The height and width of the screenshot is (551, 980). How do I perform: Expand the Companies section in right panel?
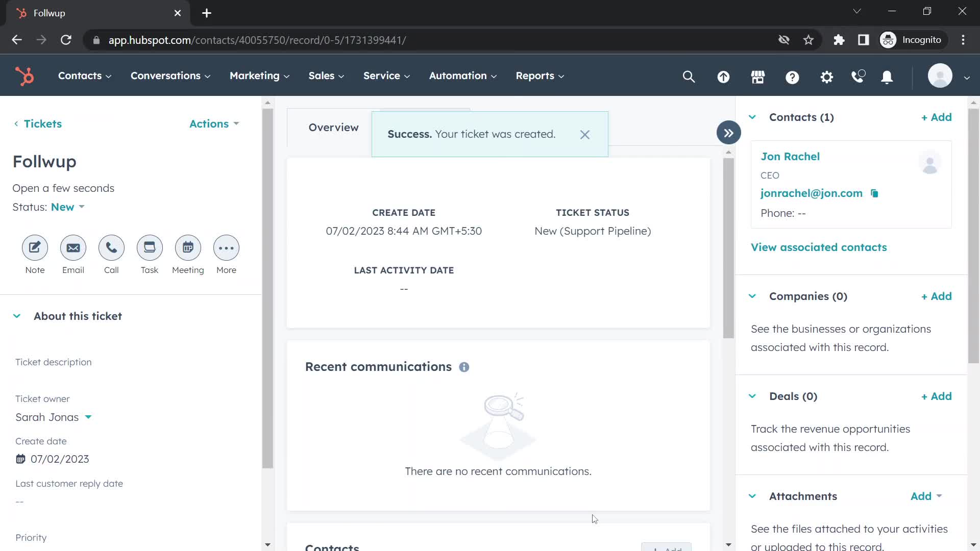pyautogui.click(x=752, y=296)
